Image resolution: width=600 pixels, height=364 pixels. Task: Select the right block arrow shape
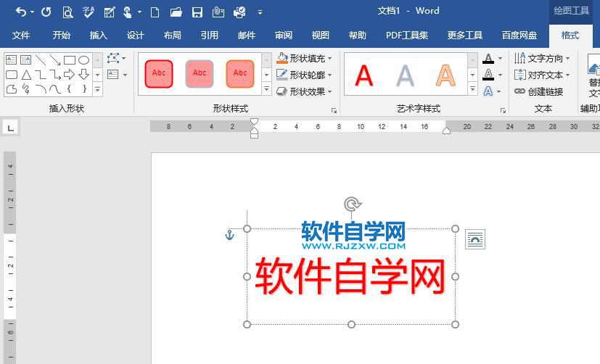click(69, 74)
